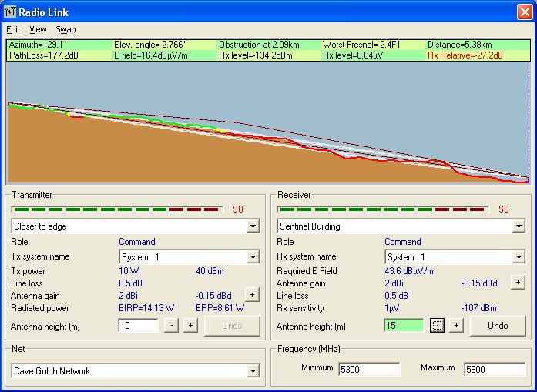Click the receiver Undo button
537x392 pixels.
498,326
